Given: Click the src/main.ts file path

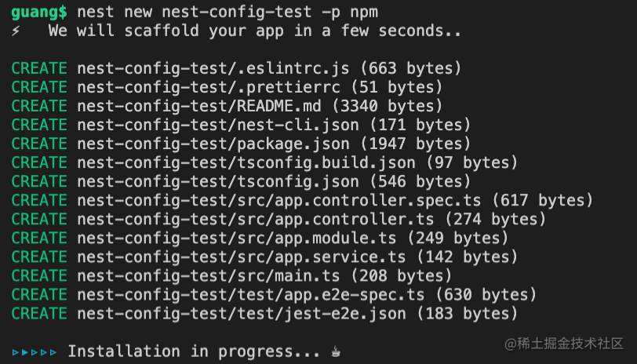Looking at the screenshot, I should 209,275.
